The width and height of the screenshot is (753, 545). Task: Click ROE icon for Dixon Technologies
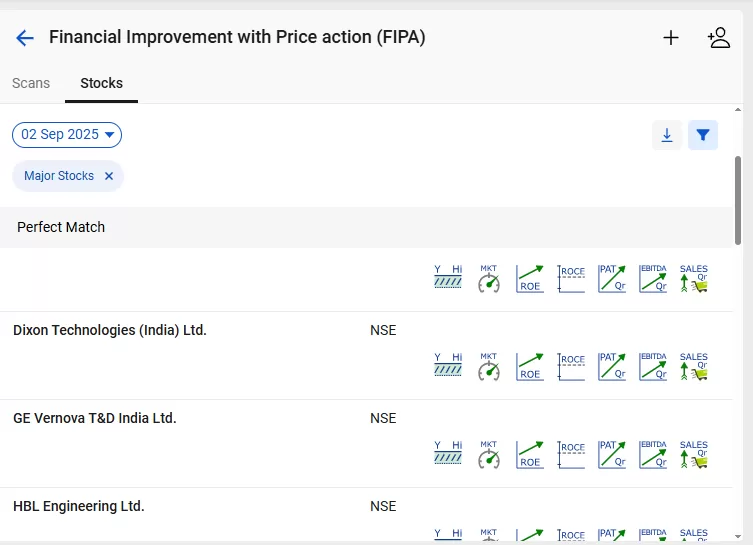(530, 366)
